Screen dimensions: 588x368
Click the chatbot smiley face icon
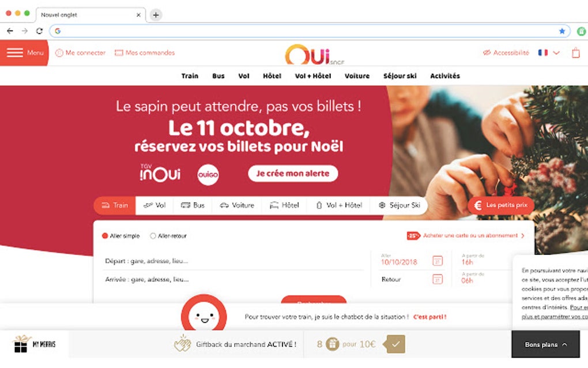click(204, 314)
